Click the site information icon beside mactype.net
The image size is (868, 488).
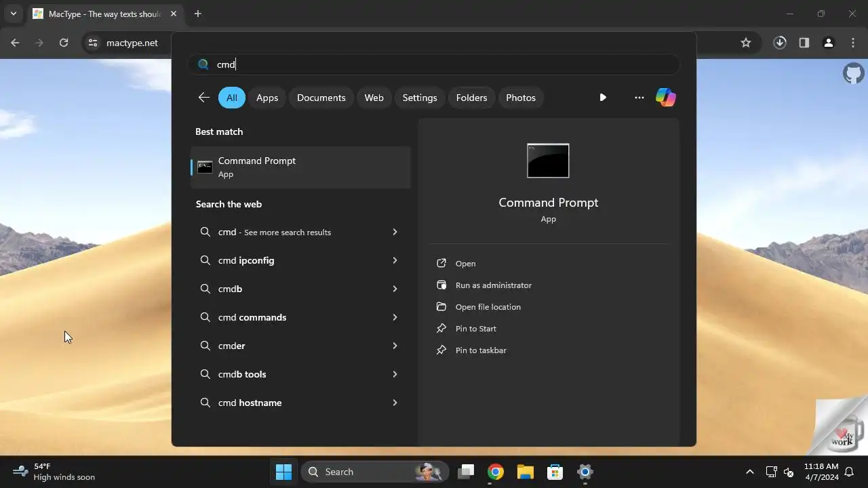pos(93,43)
